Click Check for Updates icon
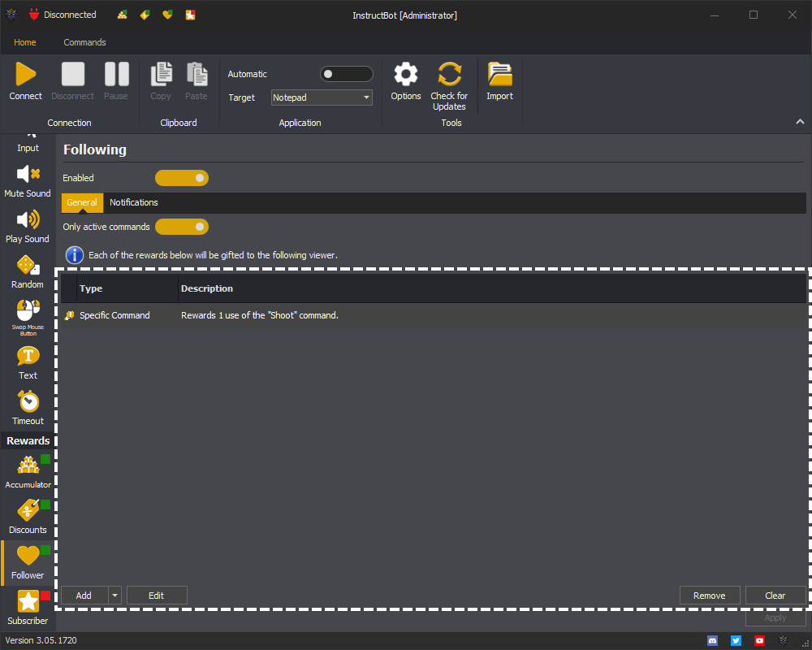The height and width of the screenshot is (650, 812). pyautogui.click(x=450, y=74)
